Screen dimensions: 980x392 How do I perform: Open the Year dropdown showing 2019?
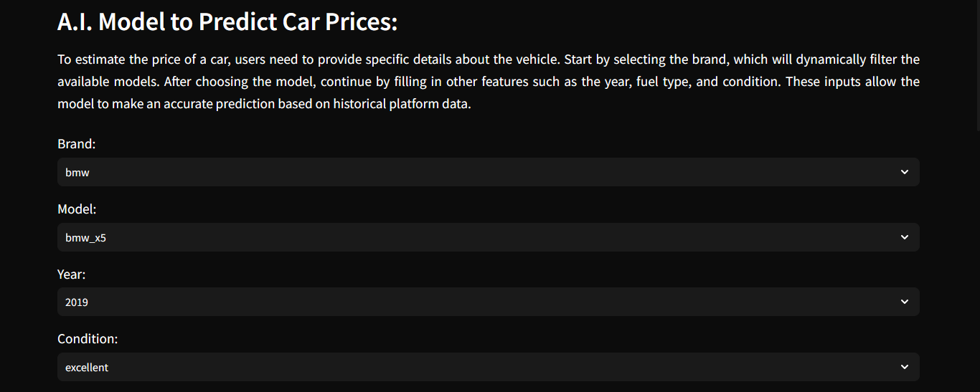[488, 302]
